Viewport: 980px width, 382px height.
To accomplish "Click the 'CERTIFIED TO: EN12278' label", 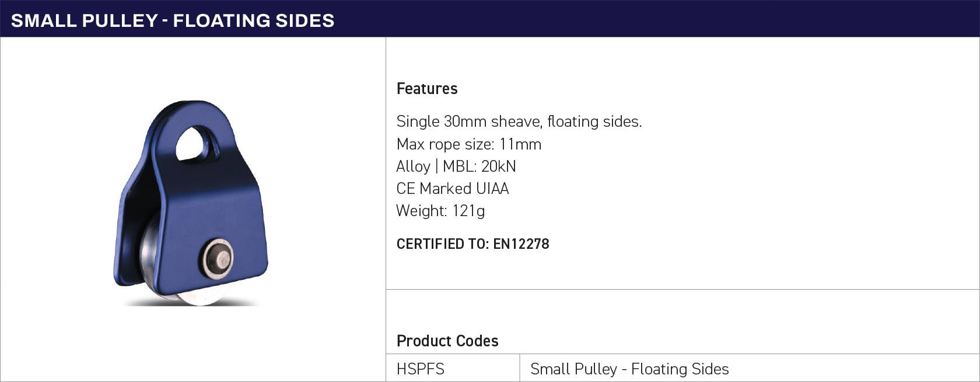I will coord(473,244).
